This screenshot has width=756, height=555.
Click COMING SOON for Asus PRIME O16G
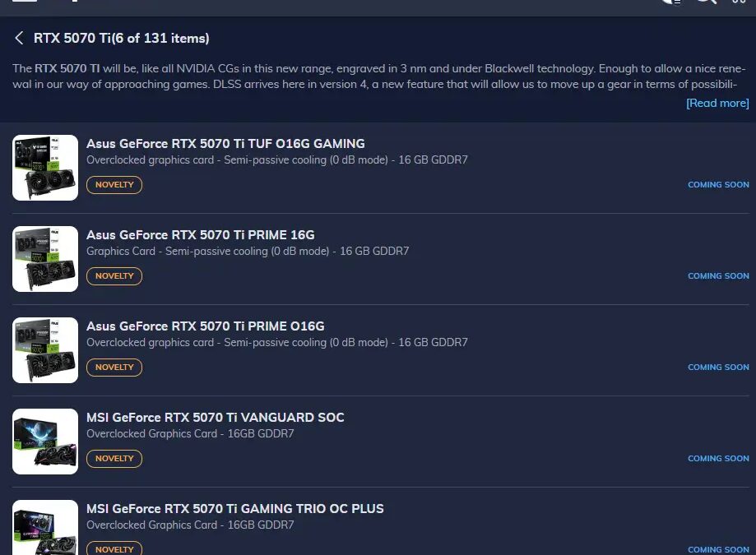click(x=718, y=367)
